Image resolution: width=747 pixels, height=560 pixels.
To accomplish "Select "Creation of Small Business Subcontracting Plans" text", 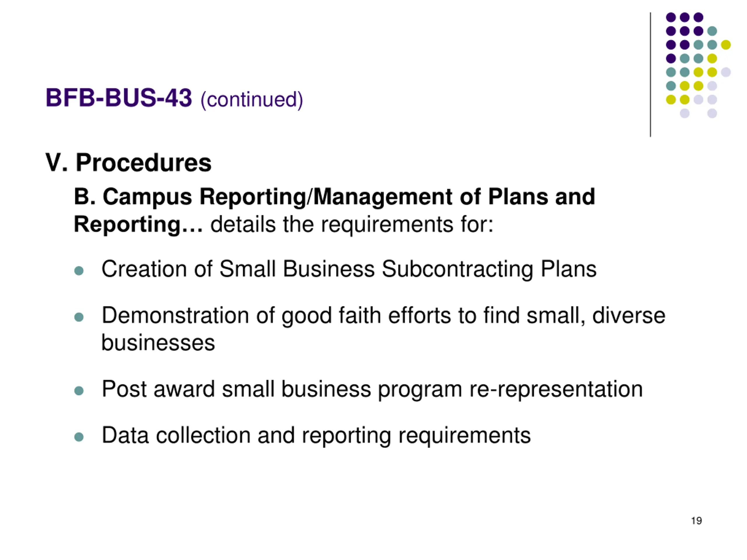I will (x=349, y=269).
